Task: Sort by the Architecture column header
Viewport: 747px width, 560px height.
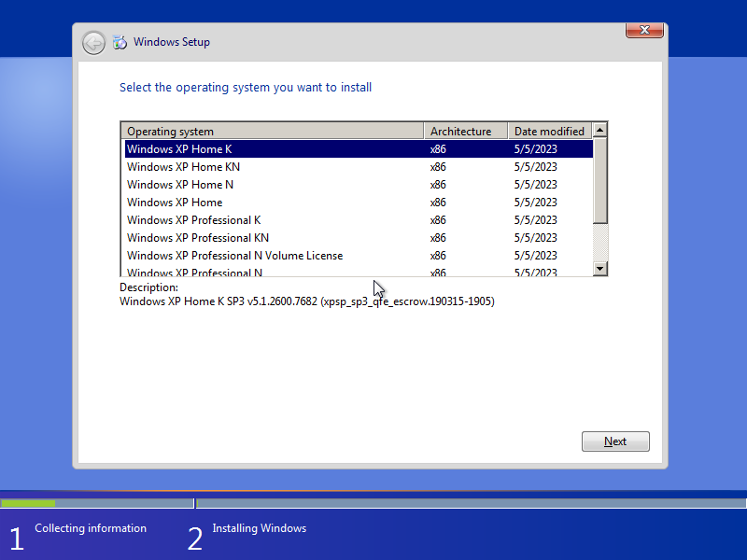Action: tap(464, 131)
